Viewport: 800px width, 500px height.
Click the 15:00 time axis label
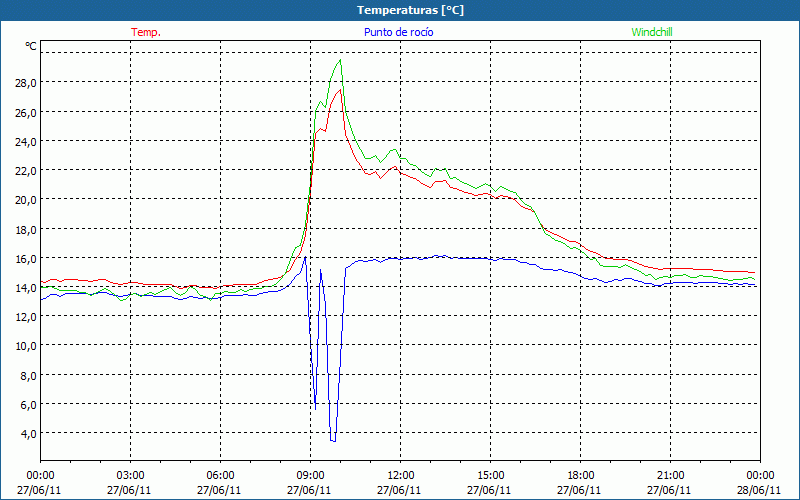click(x=490, y=476)
